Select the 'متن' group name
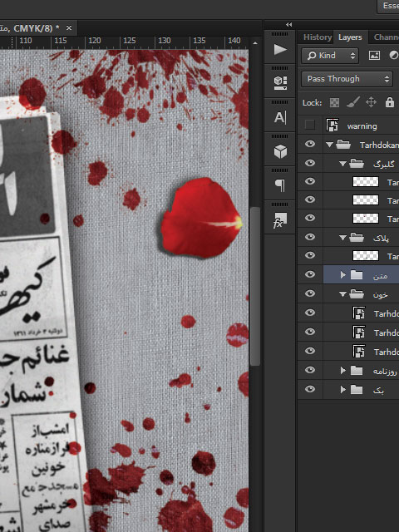The image size is (399, 532). (380, 275)
